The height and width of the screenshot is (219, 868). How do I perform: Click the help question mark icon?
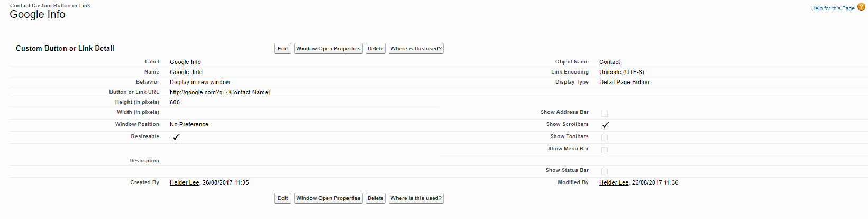[x=861, y=7]
